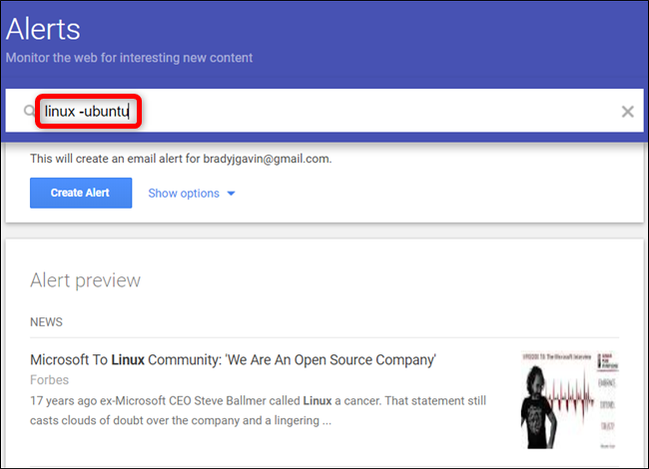Click the NEWS section heading

point(46,322)
